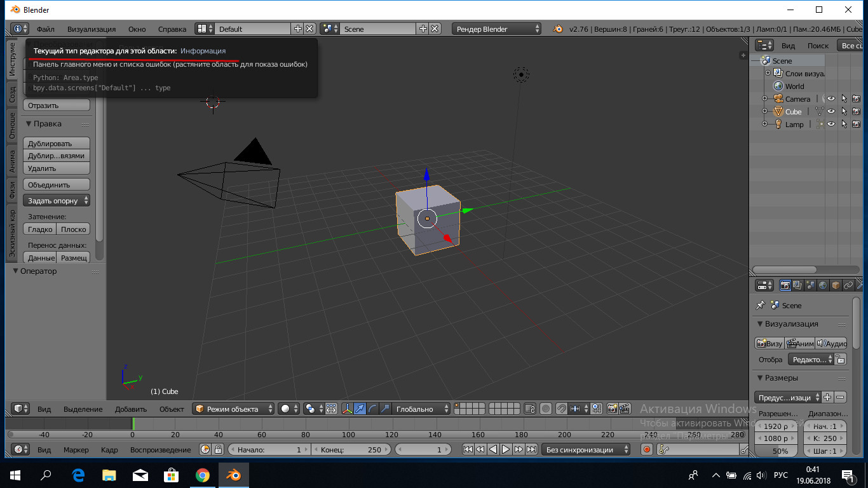Open the Справка menu
Screen dimensions: 868x488
pyautogui.click(x=172, y=29)
